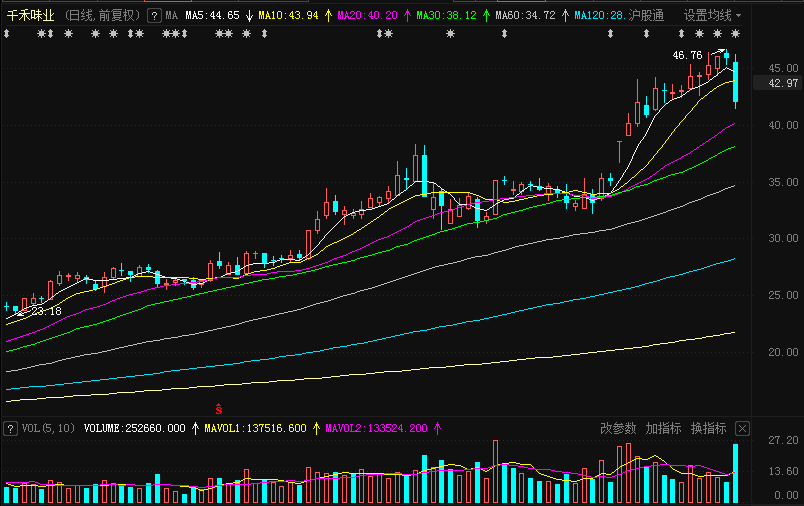Click the 42.97 current price tag
Screen dimensions: 804x506
(x=782, y=84)
